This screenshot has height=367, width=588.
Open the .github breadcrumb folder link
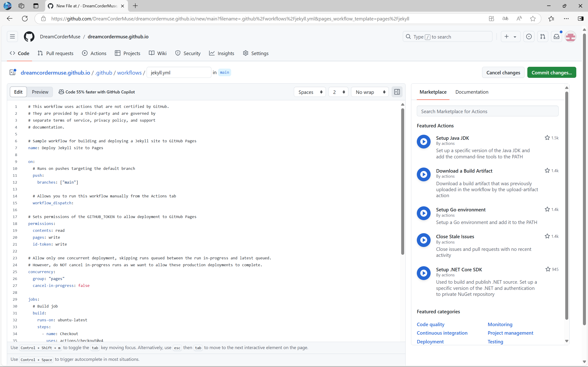click(104, 73)
